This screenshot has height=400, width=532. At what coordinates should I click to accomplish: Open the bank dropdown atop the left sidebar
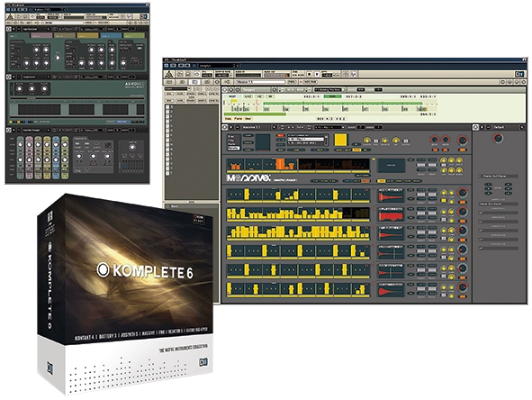176,89
